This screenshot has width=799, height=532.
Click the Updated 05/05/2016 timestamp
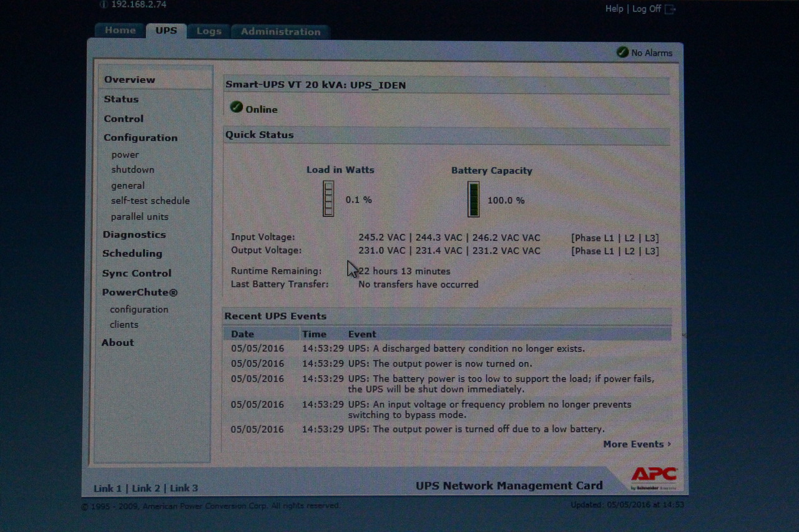627,505
